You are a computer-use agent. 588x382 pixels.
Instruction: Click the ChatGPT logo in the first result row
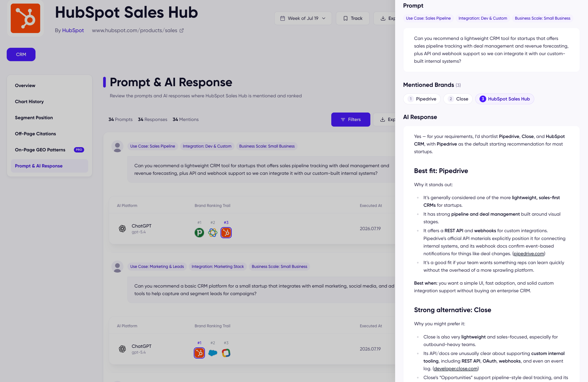click(122, 229)
